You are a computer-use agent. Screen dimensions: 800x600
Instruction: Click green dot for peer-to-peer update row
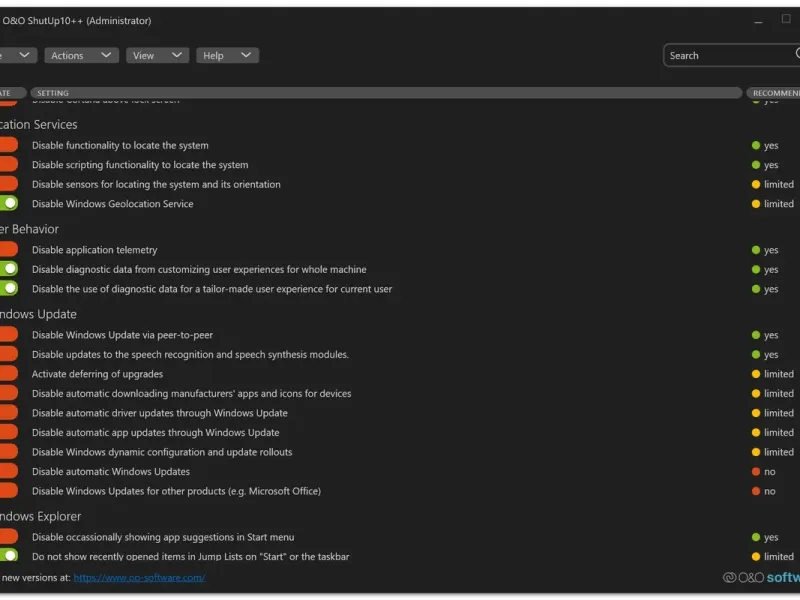point(756,335)
